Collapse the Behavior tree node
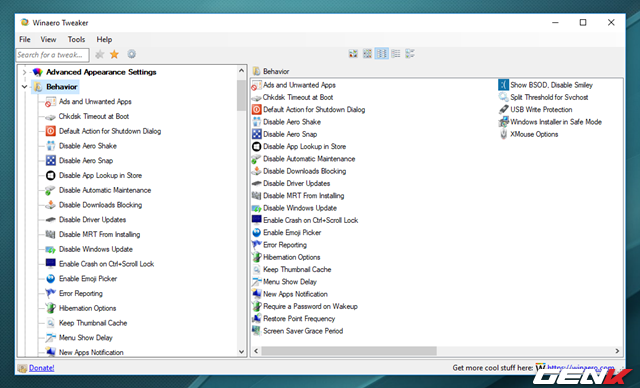The width and height of the screenshot is (640, 388). point(24,87)
